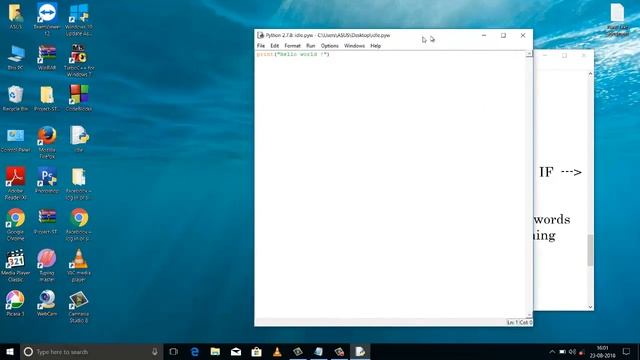Click the Type here to search box
Viewport: 640px width, 360px height.
tap(91, 351)
